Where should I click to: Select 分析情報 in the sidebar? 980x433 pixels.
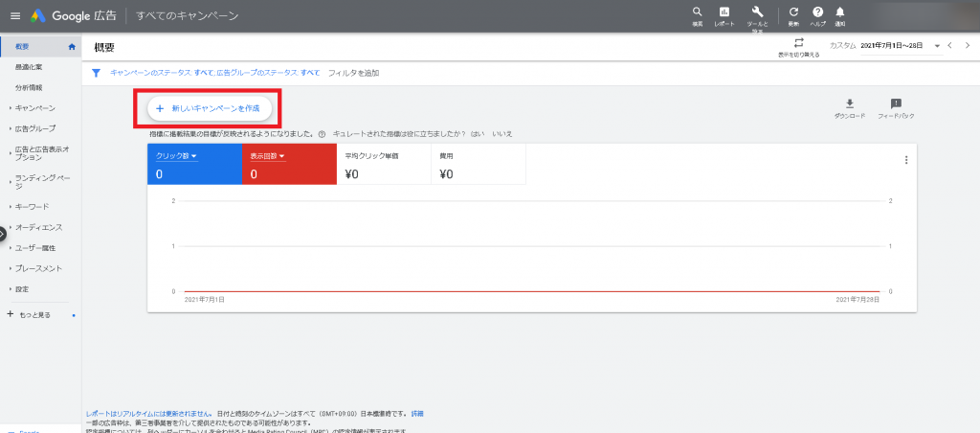point(29,87)
